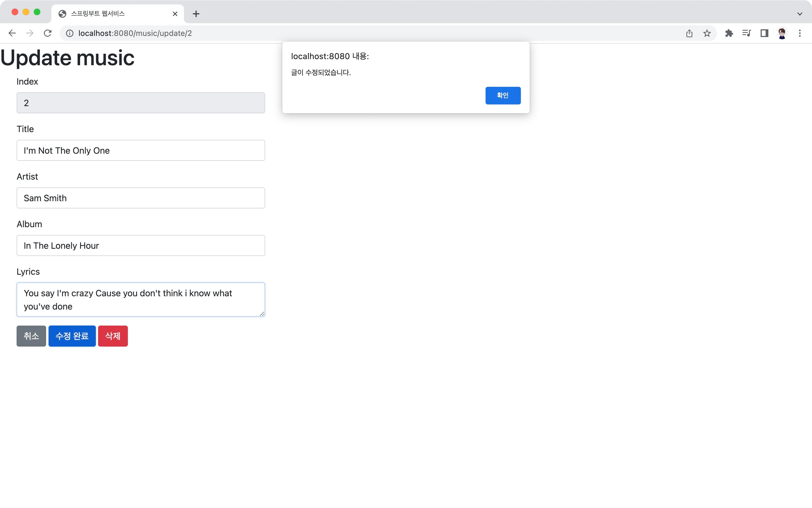The width and height of the screenshot is (812, 508).
Task: Click the browser forward arrow
Action: coord(30,33)
